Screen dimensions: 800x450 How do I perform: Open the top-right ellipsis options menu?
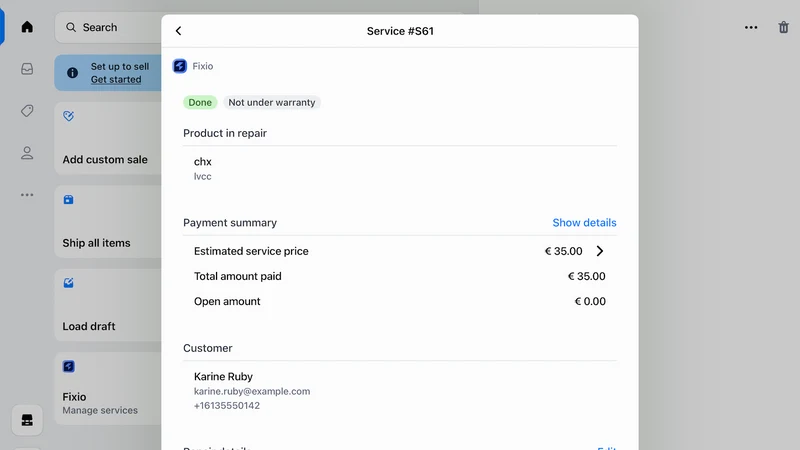click(751, 28)
